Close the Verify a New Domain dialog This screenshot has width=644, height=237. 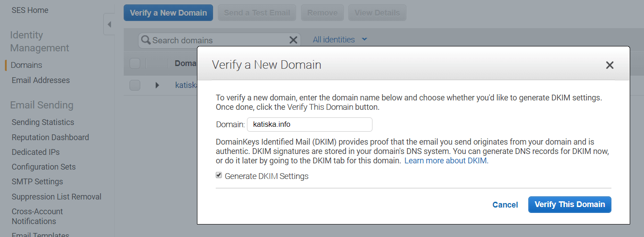pyautogui.click(x=610, y=65)
